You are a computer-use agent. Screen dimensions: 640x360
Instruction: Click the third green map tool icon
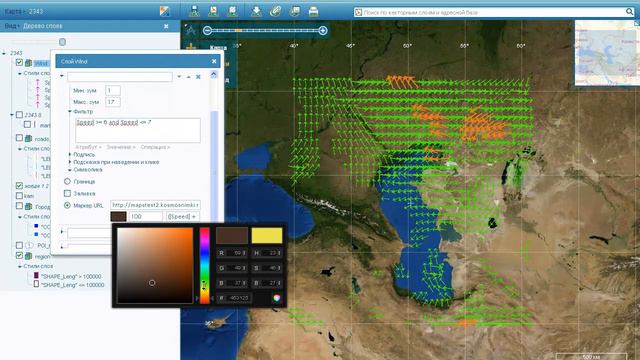coord(233,11)
